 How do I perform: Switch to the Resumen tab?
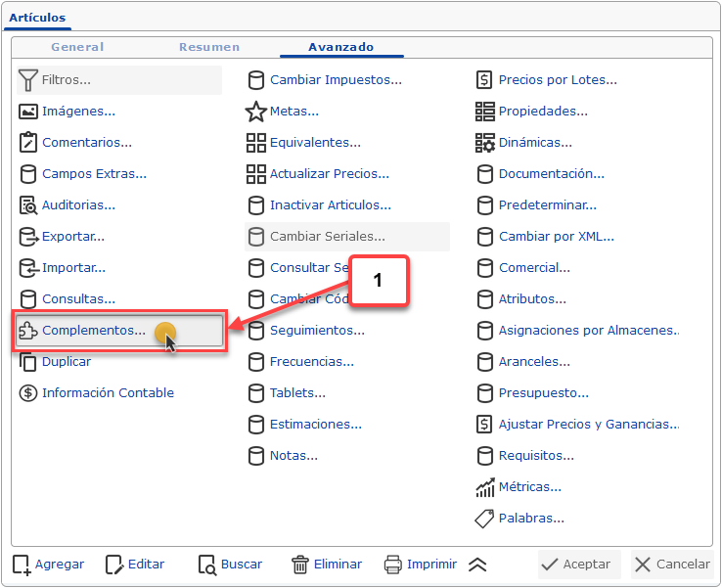[x=209, y=47]
